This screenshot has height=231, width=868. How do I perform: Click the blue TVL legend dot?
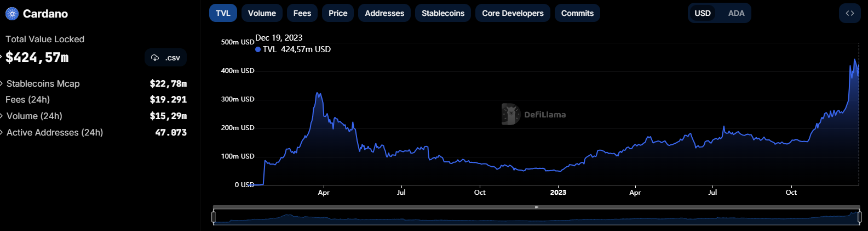point(258,49)
